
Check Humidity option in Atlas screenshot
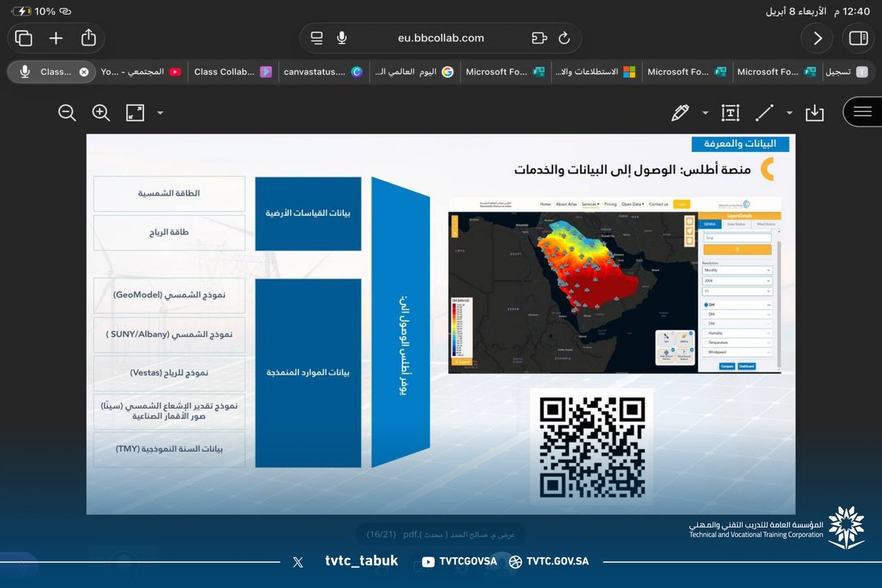point(706,333)
